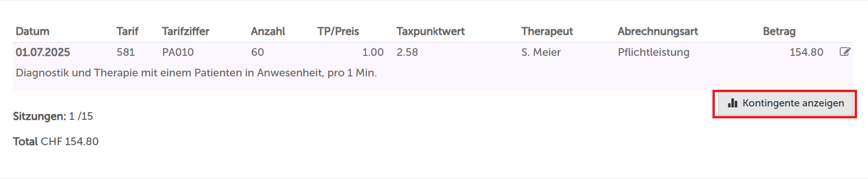Click the Datum column header

(32, 32)
